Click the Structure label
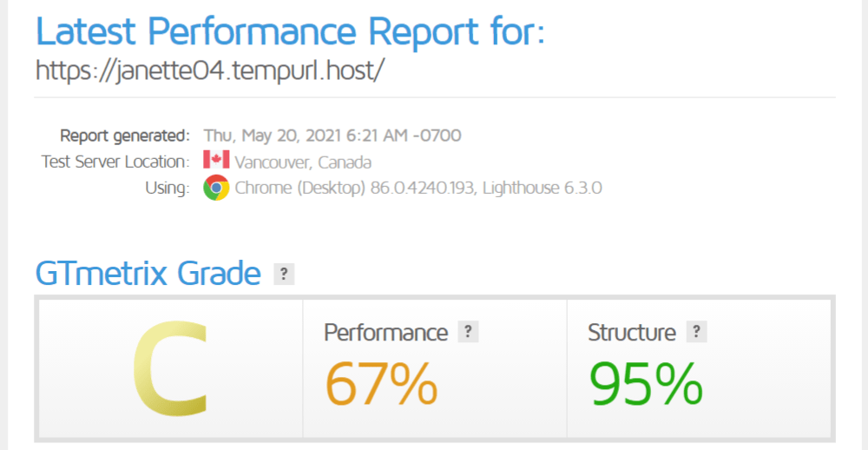Image resolution: width=868 pixels, height=450 pixels. click(631, 333)
